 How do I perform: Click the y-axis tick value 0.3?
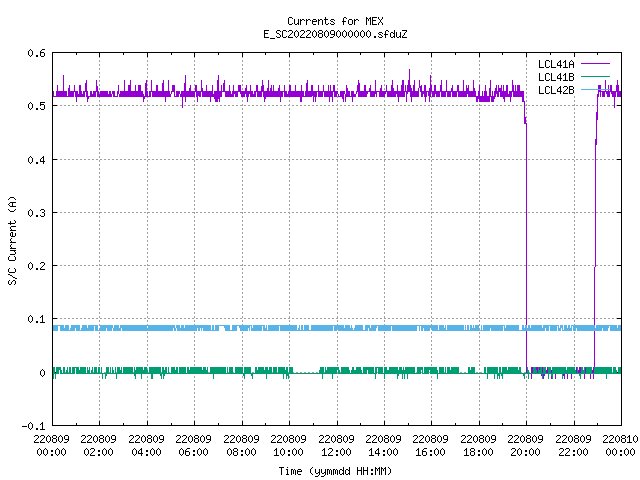pos(36,213)
